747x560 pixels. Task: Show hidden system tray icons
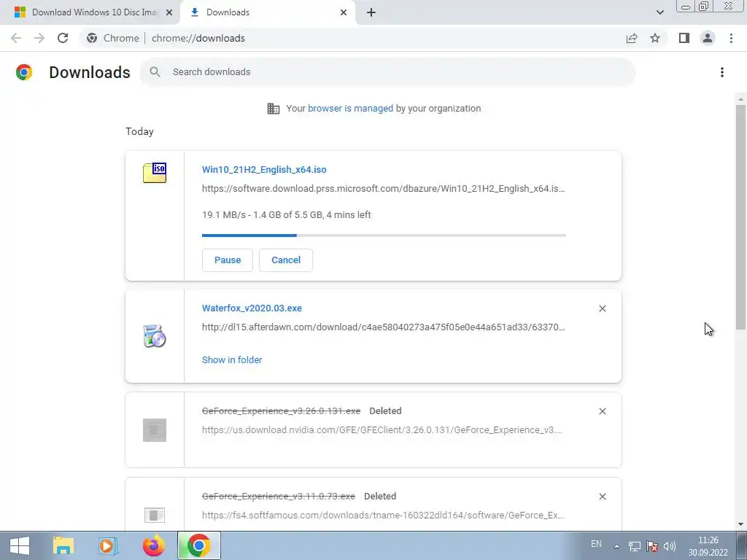pos(616,546)
